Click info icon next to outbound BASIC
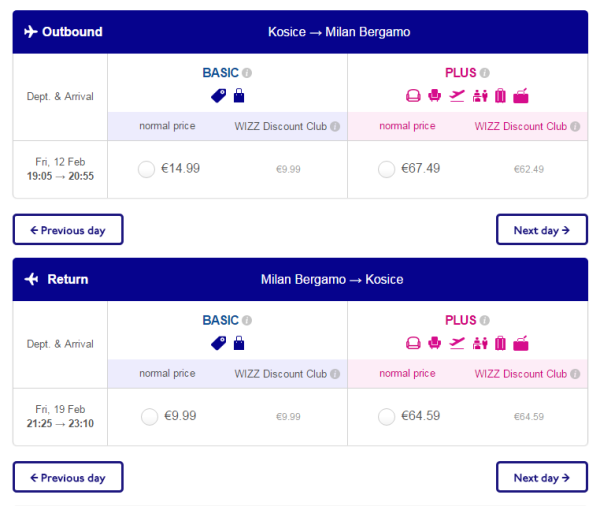Screen dimensions: 600x506 point(247,74)
